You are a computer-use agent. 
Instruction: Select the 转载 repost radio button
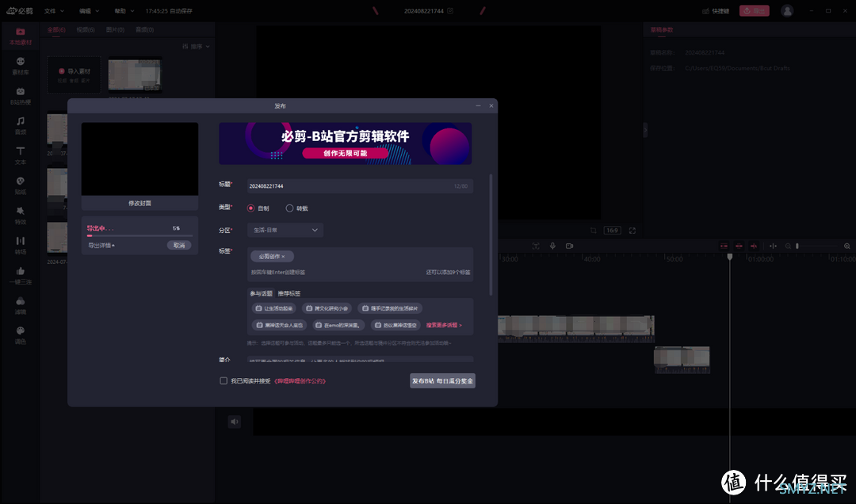coord(289,208)
